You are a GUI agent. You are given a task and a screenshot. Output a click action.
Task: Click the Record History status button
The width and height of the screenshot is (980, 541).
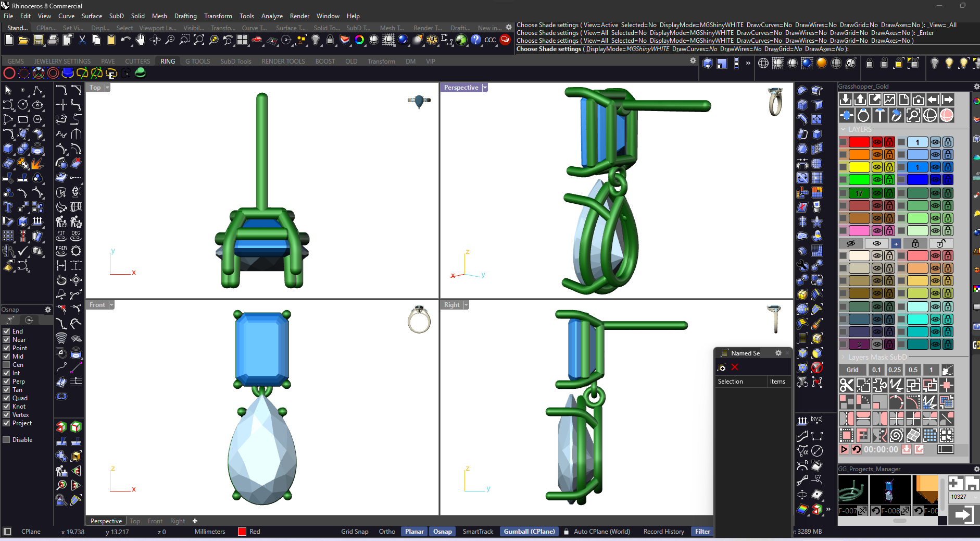point(664,532)
